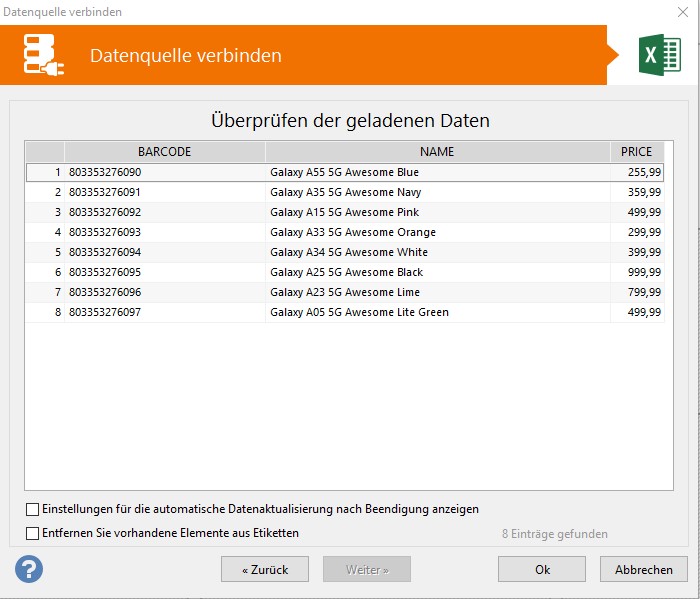This screenshot has height=599, width=700.
Task: Click barcode cell 803353276092
Action: tap(105, 212)
